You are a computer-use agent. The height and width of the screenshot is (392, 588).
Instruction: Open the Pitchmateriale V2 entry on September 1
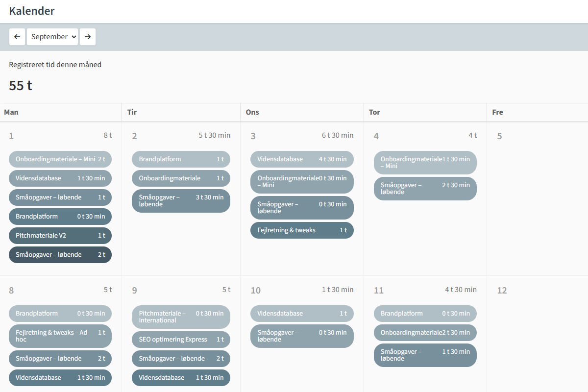60,235
